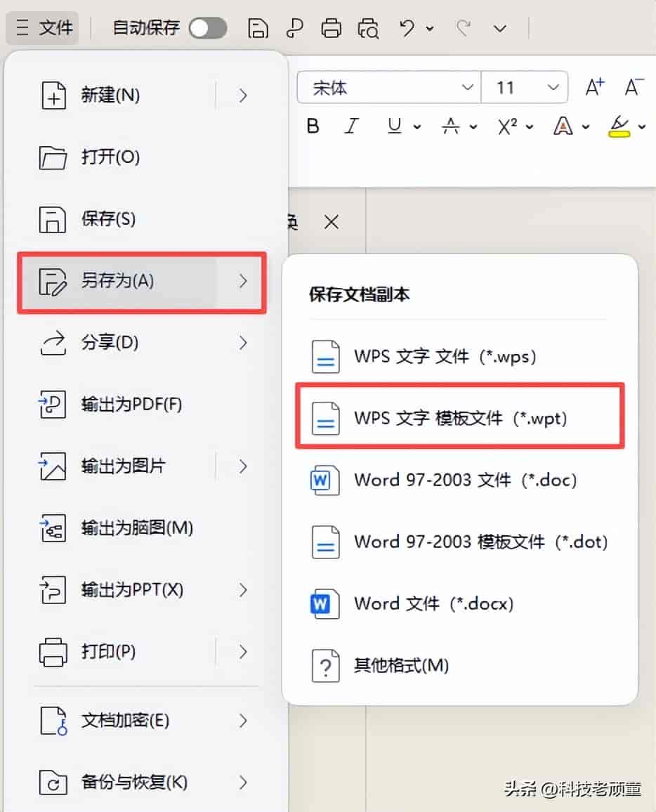Apply superscript X² formatting

507,126
